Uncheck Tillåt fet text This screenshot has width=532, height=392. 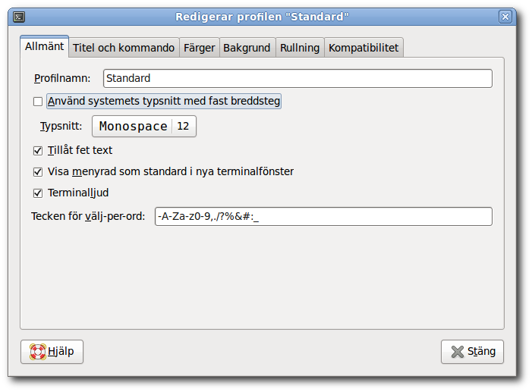tap(38, 151)
